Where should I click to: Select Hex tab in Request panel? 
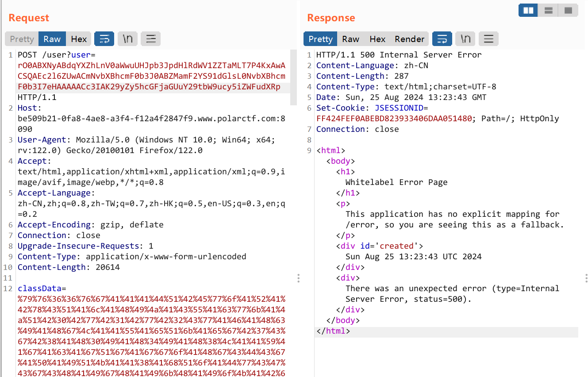point(79,39)
